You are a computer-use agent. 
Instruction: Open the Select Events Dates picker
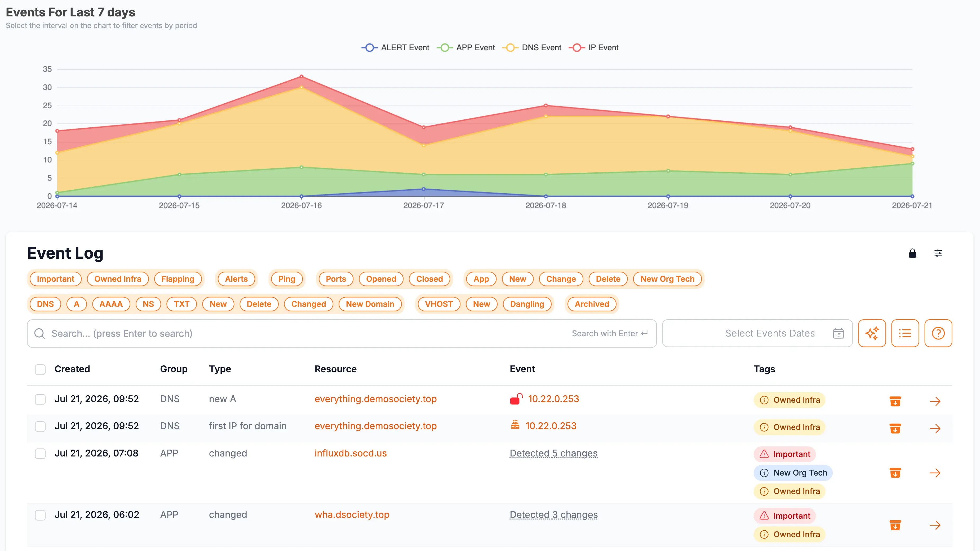tap(757, 333)
